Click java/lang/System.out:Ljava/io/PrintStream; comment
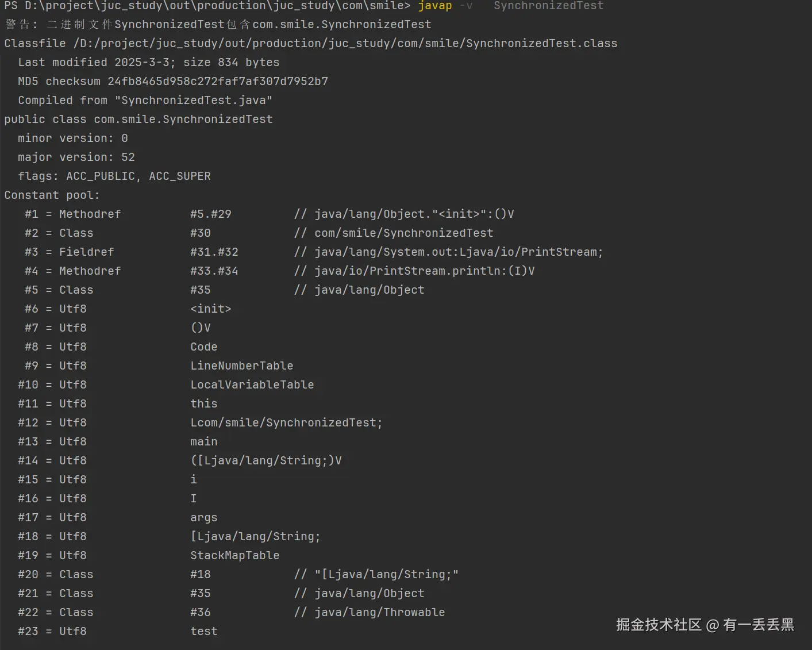 click(x=459, y=252)
